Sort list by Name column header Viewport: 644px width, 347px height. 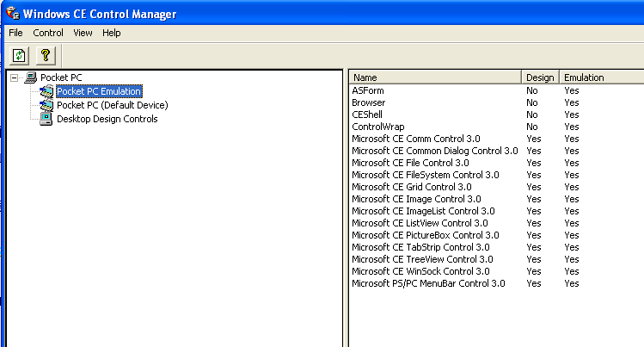coord(434,77)
